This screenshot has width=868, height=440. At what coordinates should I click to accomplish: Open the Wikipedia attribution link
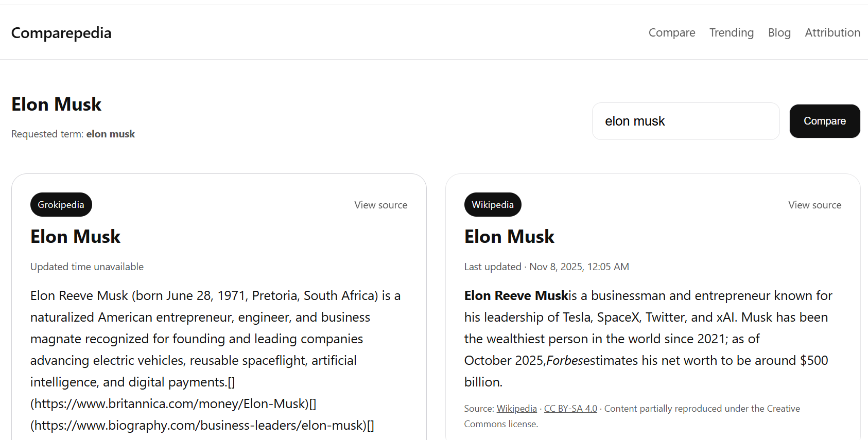point(516,408)
